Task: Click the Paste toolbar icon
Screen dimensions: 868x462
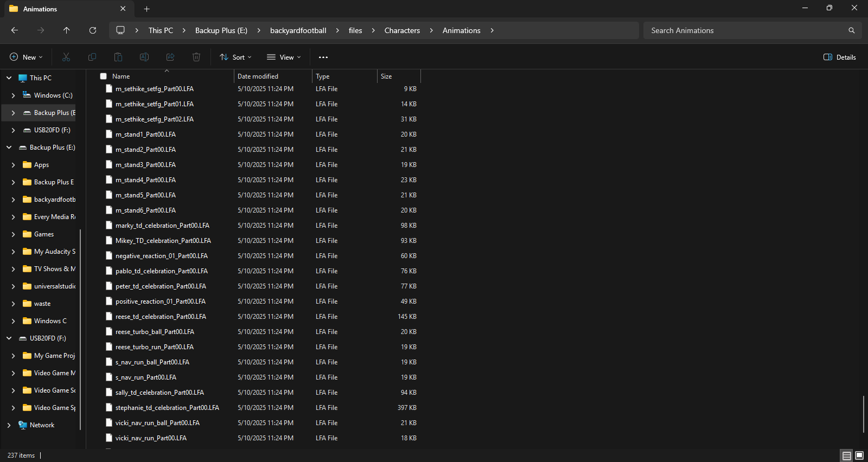Action: (118, 57)
